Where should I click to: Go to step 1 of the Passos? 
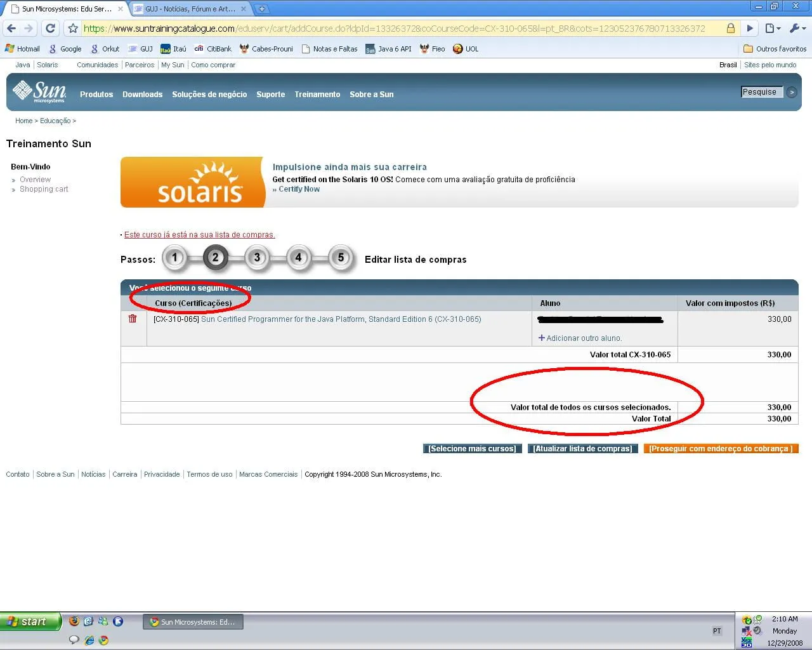coord(175,258)
